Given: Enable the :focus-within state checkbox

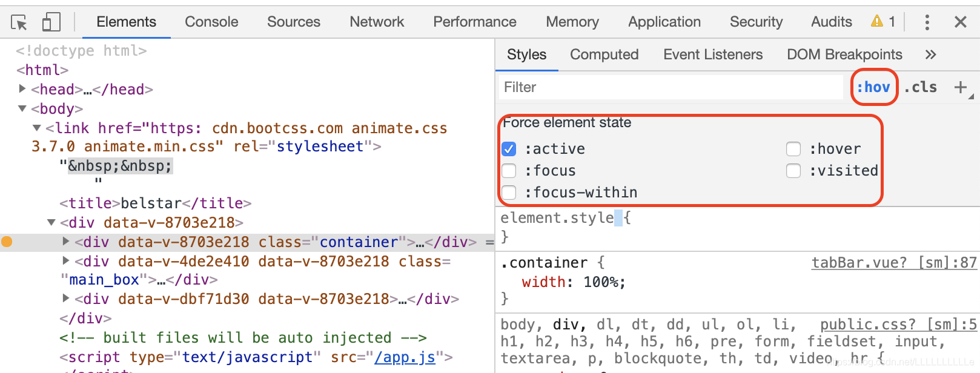Looking at the screenshot, I should click(509, 193).
